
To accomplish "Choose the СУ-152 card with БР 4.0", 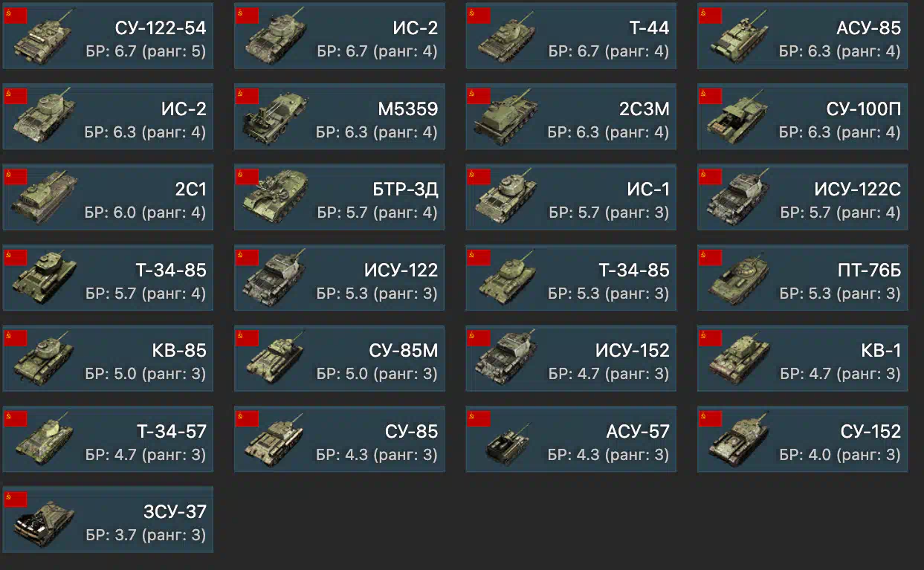I will (803, 439).
